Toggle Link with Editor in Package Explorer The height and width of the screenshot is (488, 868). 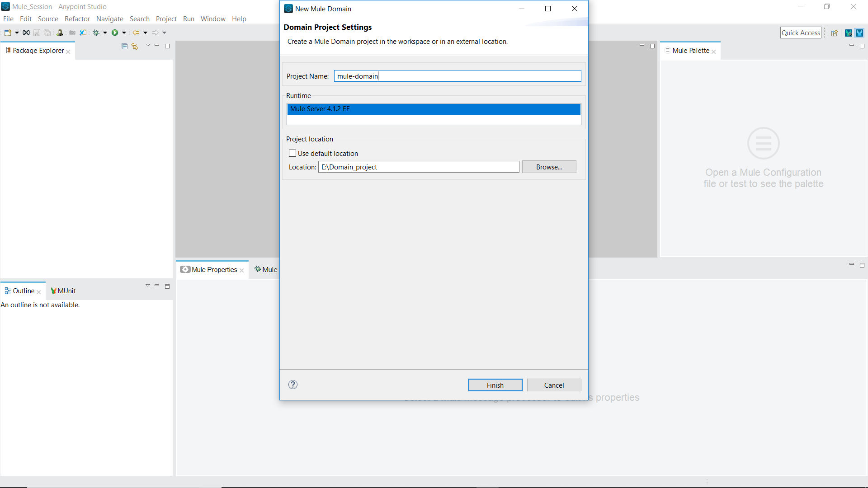[x=135, y=46]
